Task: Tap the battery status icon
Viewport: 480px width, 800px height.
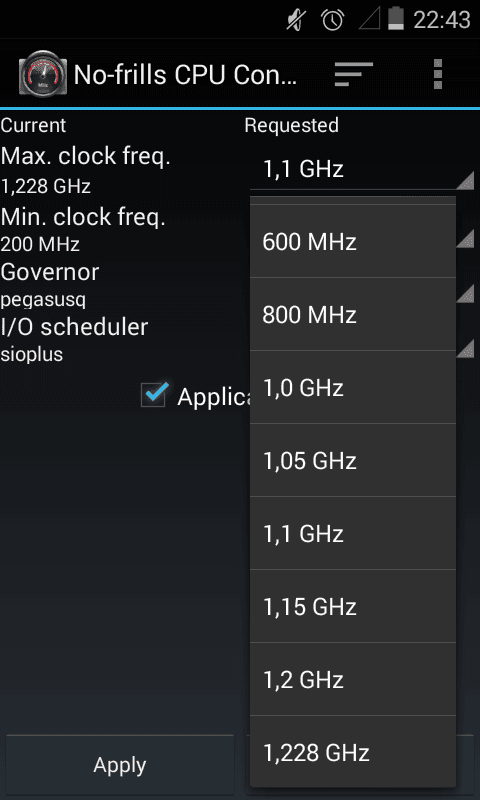Action: pos(396,19)
